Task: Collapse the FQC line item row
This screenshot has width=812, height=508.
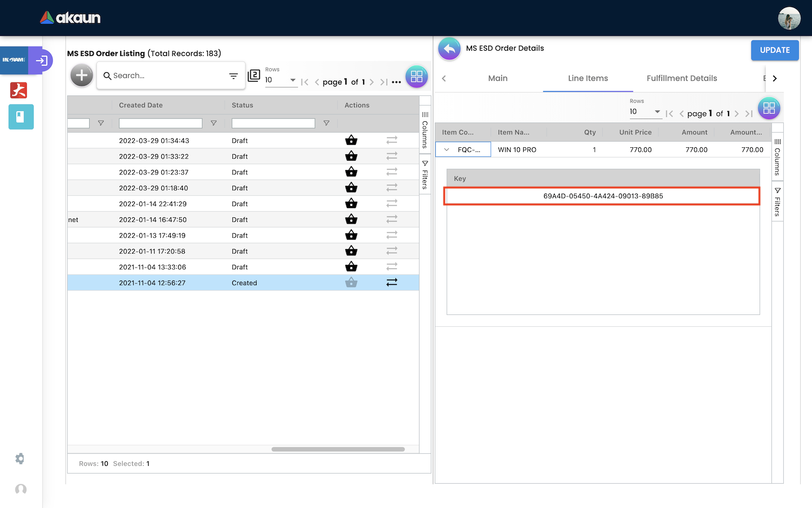Action: pos(447,150)
